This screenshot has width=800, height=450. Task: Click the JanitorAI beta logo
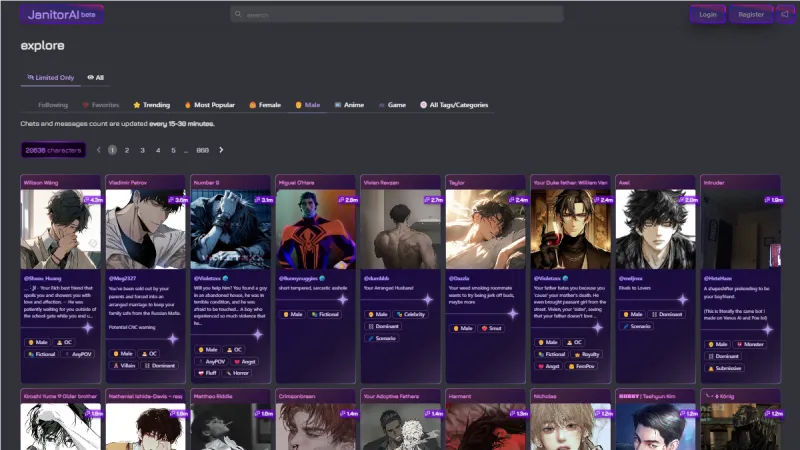click(62, 14)
